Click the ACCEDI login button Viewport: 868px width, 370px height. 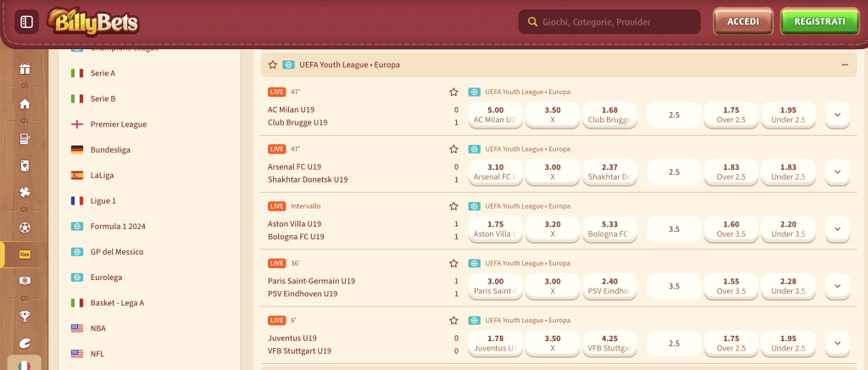(743, 21)
